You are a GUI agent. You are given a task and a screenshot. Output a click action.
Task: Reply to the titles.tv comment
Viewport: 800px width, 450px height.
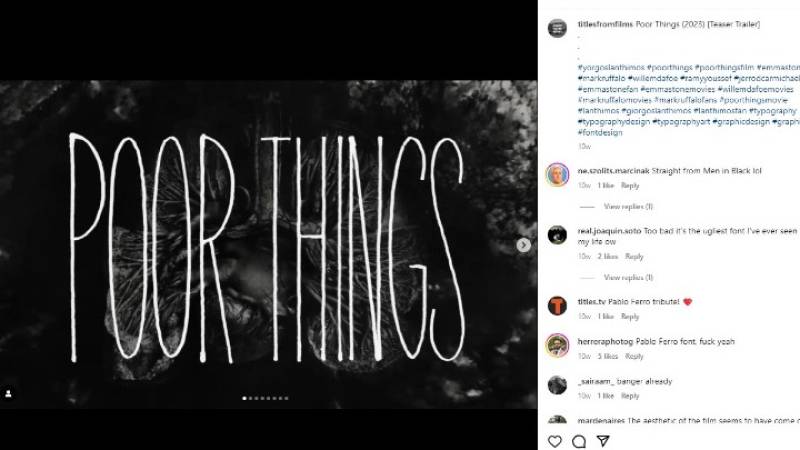pyautogui.click(x=630, y=317)
